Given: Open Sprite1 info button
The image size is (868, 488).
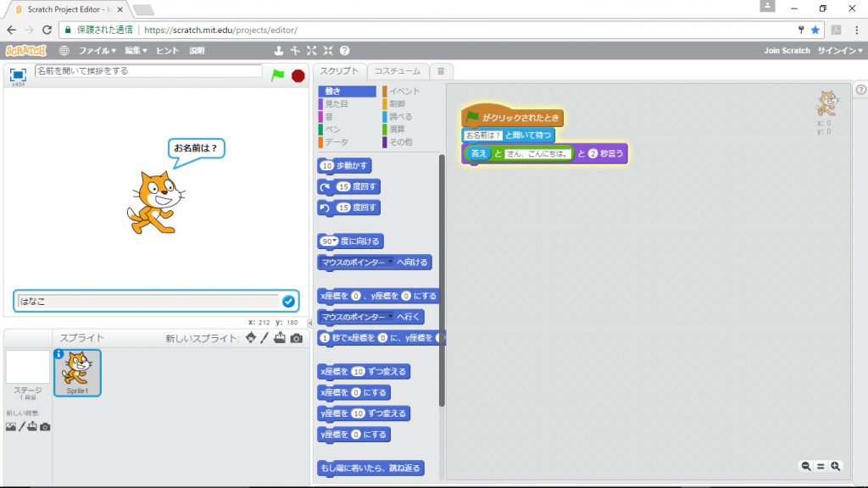Looking at the screenshot, I should pos(58,353).
